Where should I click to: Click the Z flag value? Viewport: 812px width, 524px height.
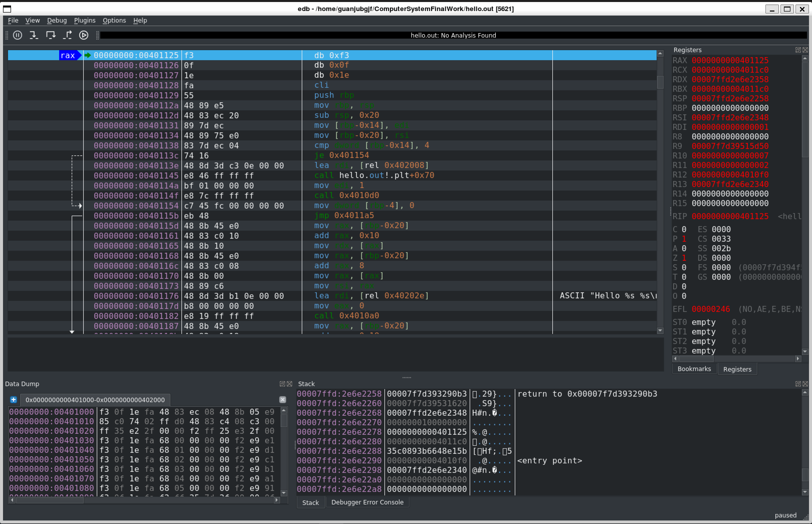[684, 258]
